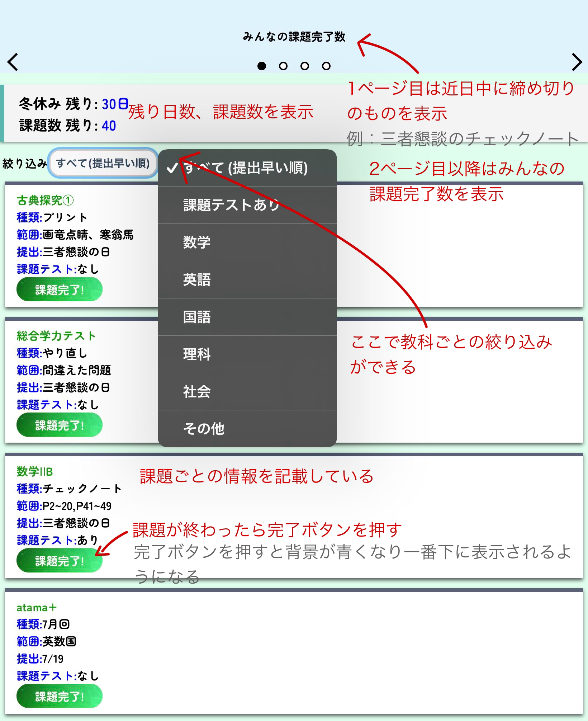Click the みんなの課題完了数 heading
The height and width of the screenshot is (721, 588).
point(294,37)
